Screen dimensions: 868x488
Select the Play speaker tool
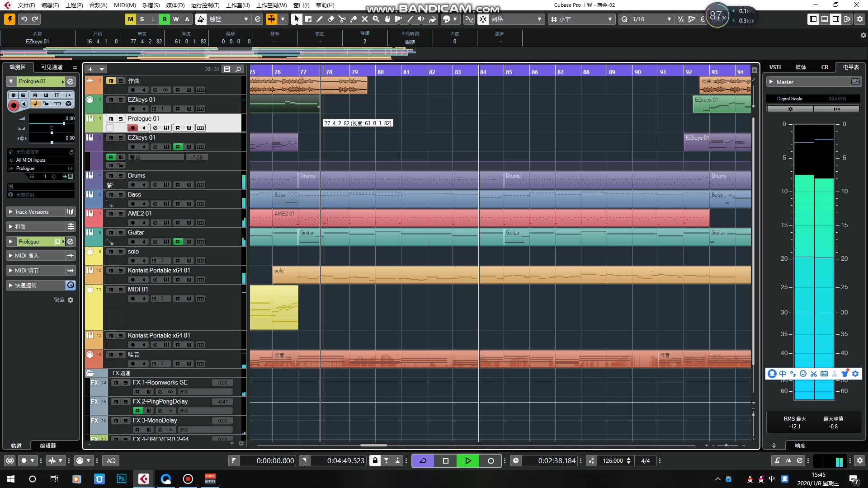pos(421,19)
